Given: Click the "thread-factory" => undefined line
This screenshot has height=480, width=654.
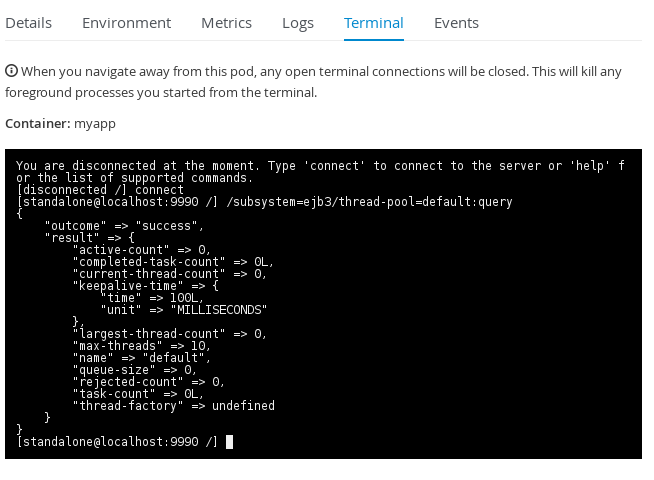Looking at the screenshot, I should [x=174, y=406].
